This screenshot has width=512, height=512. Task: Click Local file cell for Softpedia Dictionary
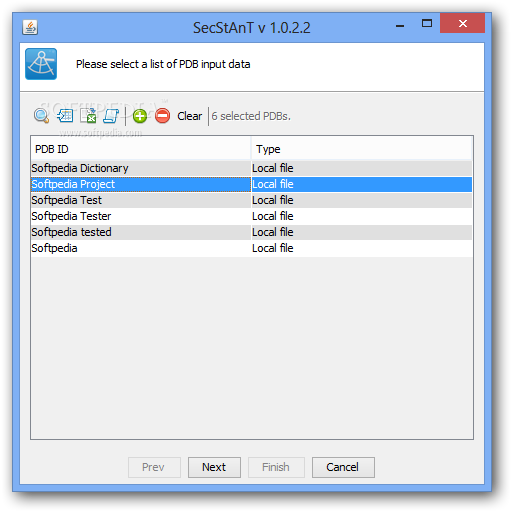coord(362,168)
